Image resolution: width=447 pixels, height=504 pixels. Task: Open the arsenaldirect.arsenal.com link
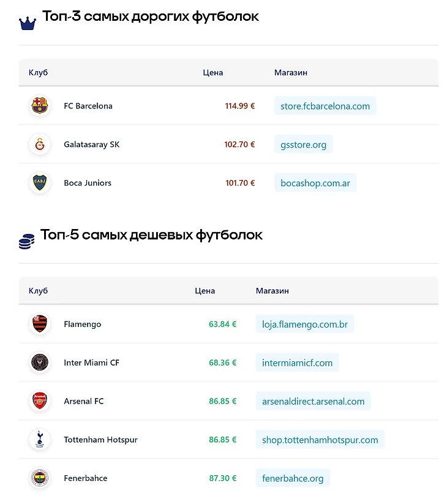click(x=313, y=401)
